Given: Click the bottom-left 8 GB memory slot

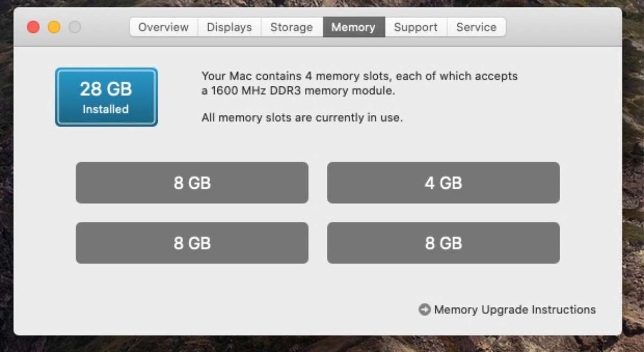Looking at the screenshot, I should pos(192,243).
